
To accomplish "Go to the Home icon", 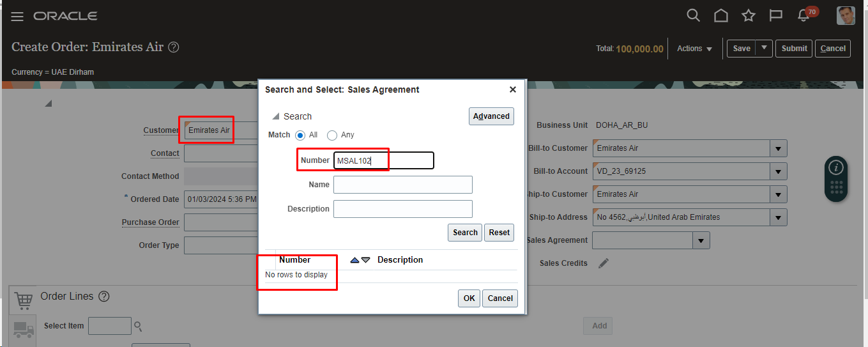I will [721, 15].
